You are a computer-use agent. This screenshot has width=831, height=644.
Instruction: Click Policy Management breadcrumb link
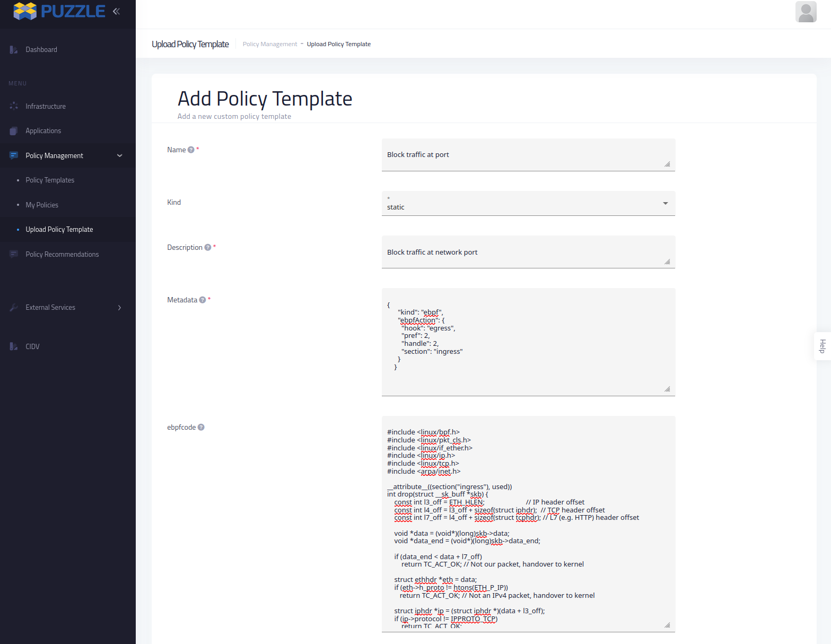tap(270, 44)
